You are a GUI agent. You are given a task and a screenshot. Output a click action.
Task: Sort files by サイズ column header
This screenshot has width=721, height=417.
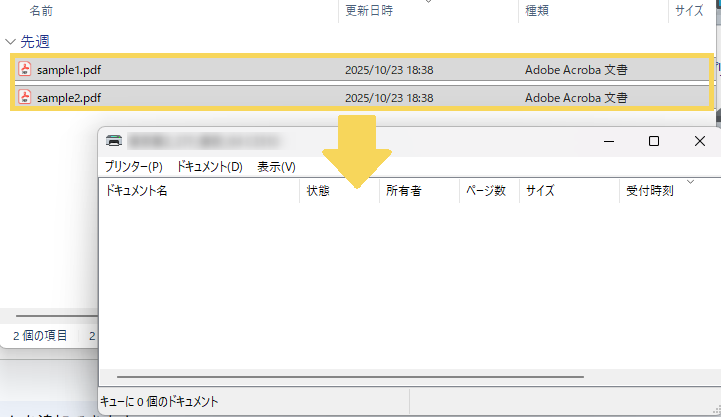[689, 11]
